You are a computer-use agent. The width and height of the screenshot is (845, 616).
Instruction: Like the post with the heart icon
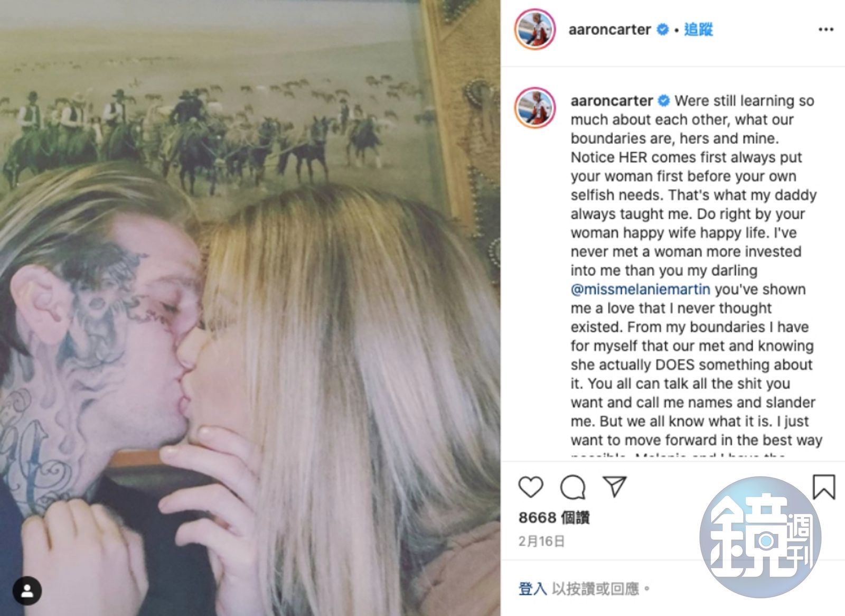(x=531, y=487)
